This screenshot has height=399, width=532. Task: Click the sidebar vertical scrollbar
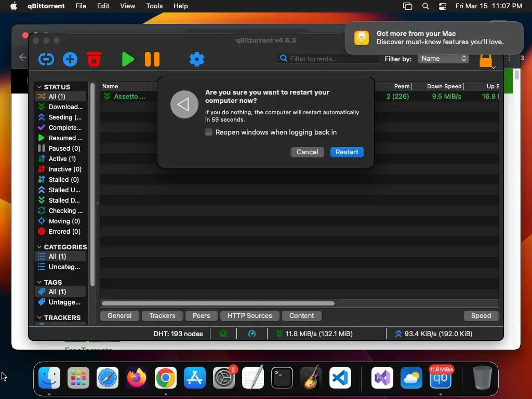[x=92, y=185]
